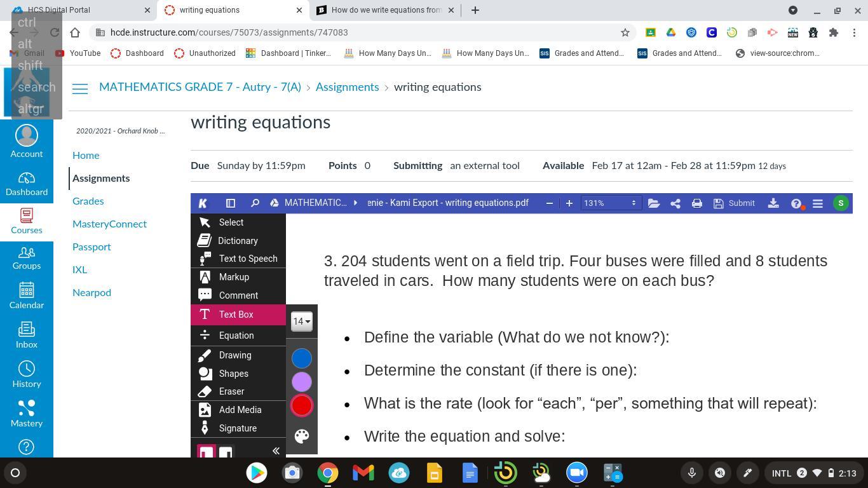The height and width of the screenshot is (488, 868).
Task: Open Canvas Inbox navigation
Action: (27, 335)
